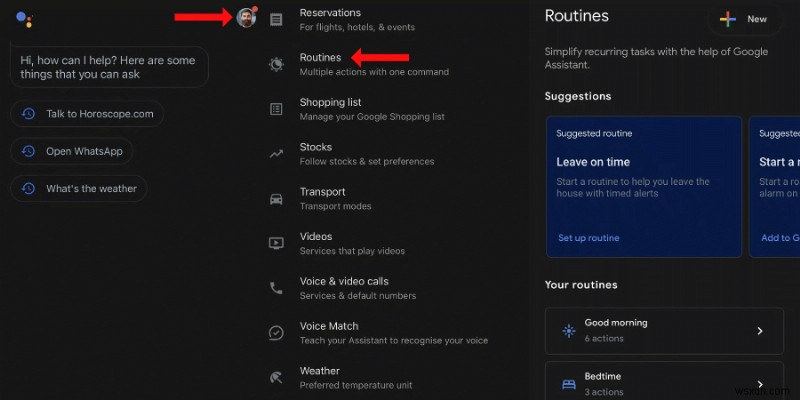Click the Voice Match checkmark icon
The width and height of the screenshot is (800, 400).
(x=276, y=333)
